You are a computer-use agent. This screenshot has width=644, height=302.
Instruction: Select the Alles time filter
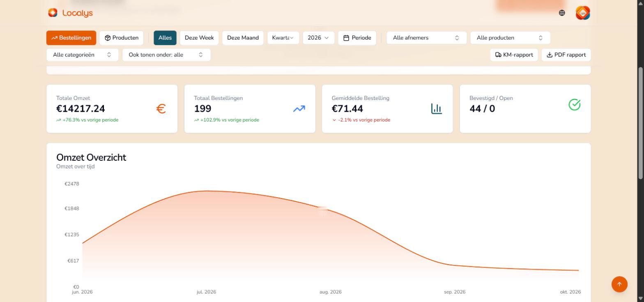click(165, 38)
